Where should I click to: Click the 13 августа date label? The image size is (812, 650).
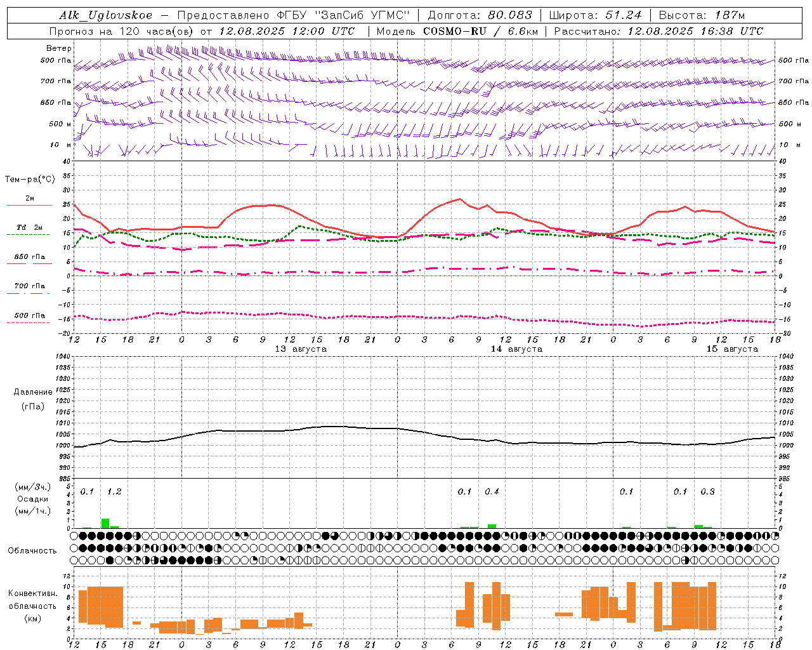[301, 349]
